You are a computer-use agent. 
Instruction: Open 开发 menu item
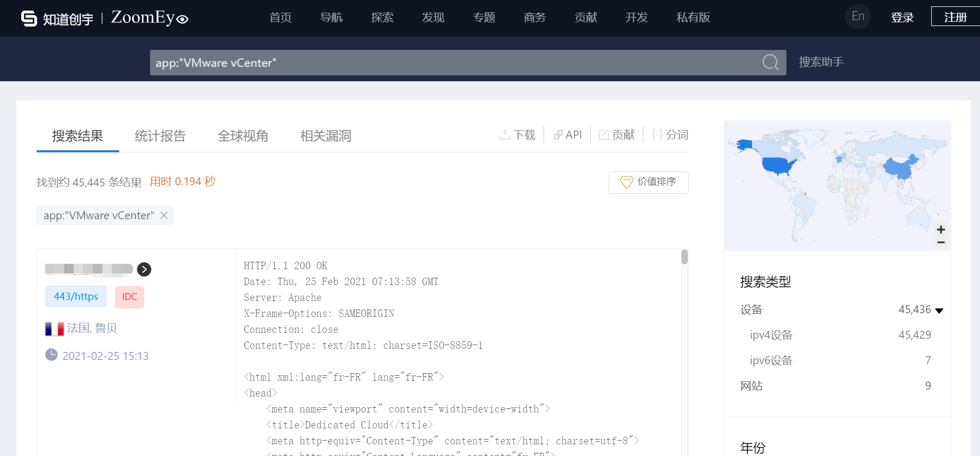[637, 18]
